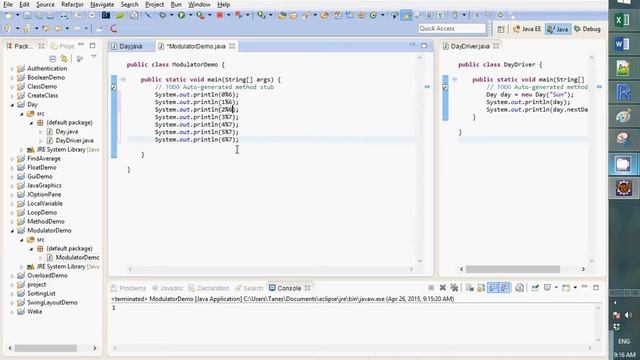640x360 pixels.
Task: Open the Refactor menu
Action: click(x=72, y=4)
